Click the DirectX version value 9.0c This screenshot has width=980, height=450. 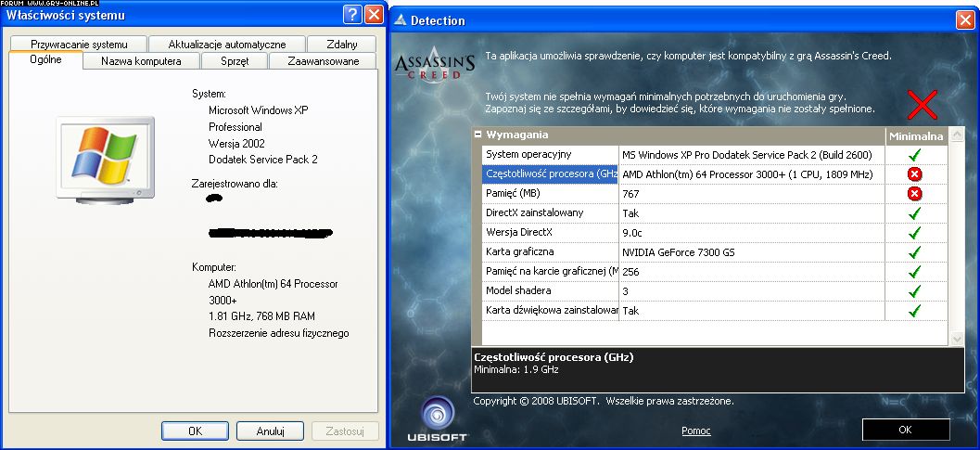coord(630,233)
